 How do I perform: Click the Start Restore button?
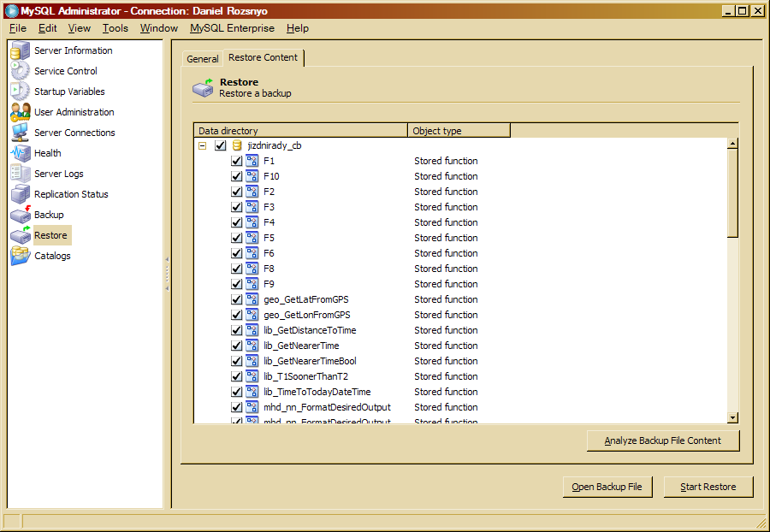click(708, 487)
